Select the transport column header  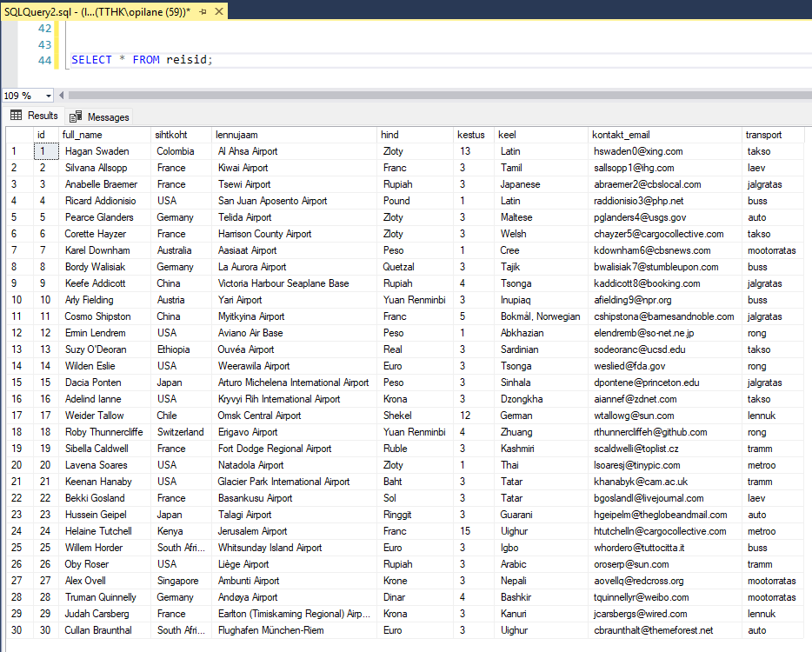[x=763, y=135]
